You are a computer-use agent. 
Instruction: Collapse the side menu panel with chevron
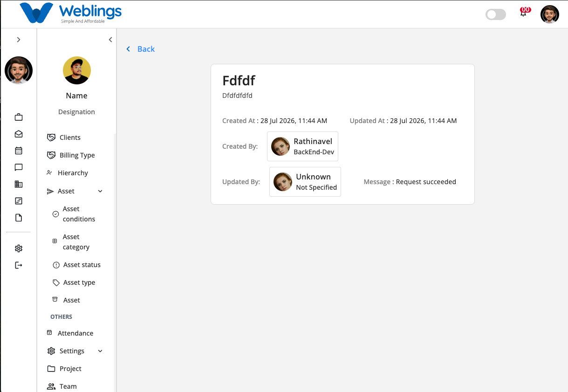(110, 40)
